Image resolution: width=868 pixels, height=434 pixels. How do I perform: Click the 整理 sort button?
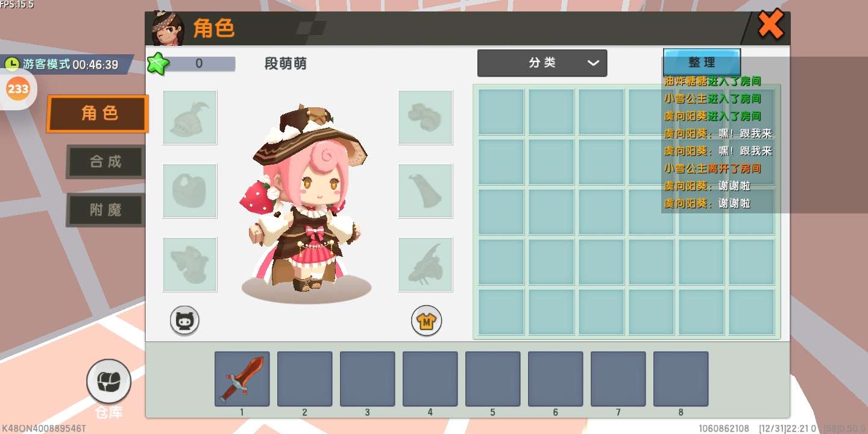(x=702, y=62)
